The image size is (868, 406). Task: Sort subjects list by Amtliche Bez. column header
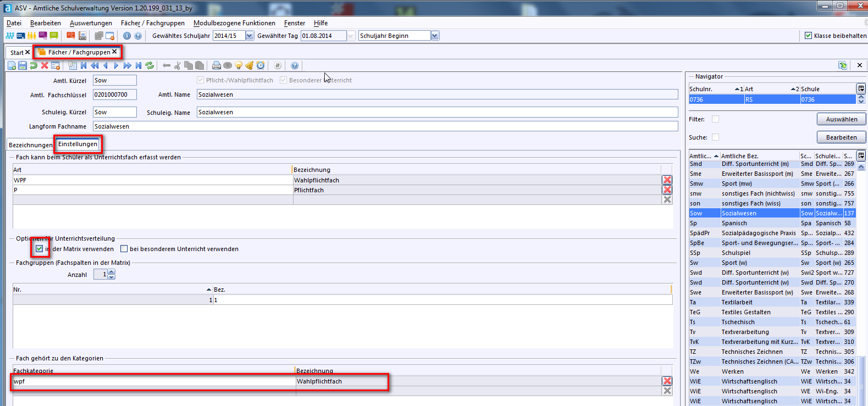coord(760,156)
